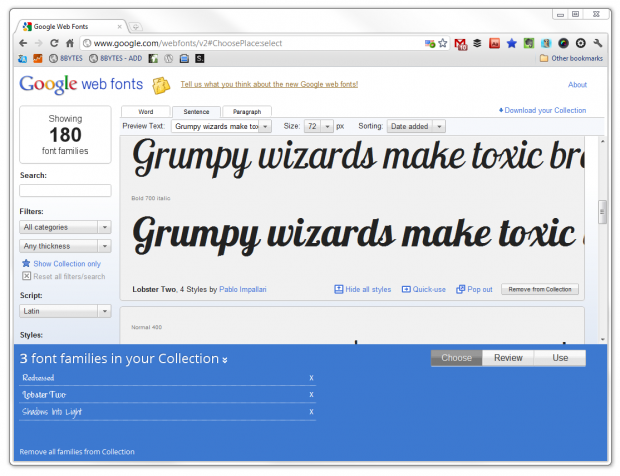Image resolution: width=620 pixels, height=476 pixels.
Task: Select Lobster Two in the Collection list
Action: (44, 395)
